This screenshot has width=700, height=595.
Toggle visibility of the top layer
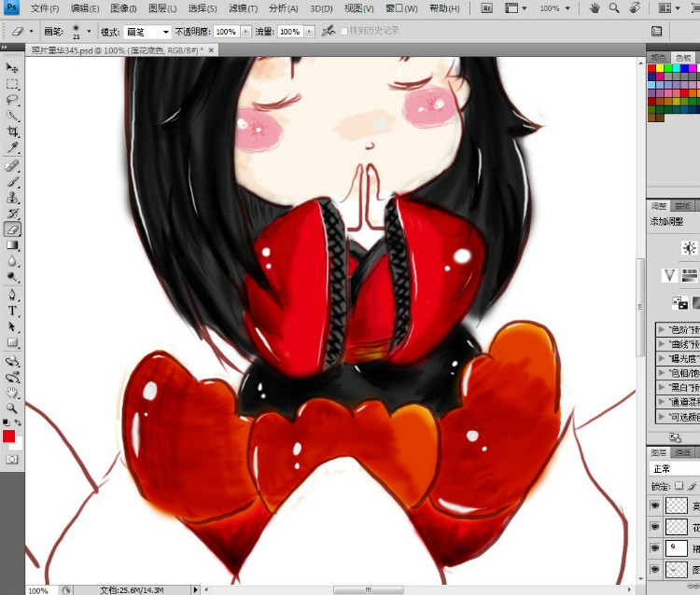(x=655, y=505)
